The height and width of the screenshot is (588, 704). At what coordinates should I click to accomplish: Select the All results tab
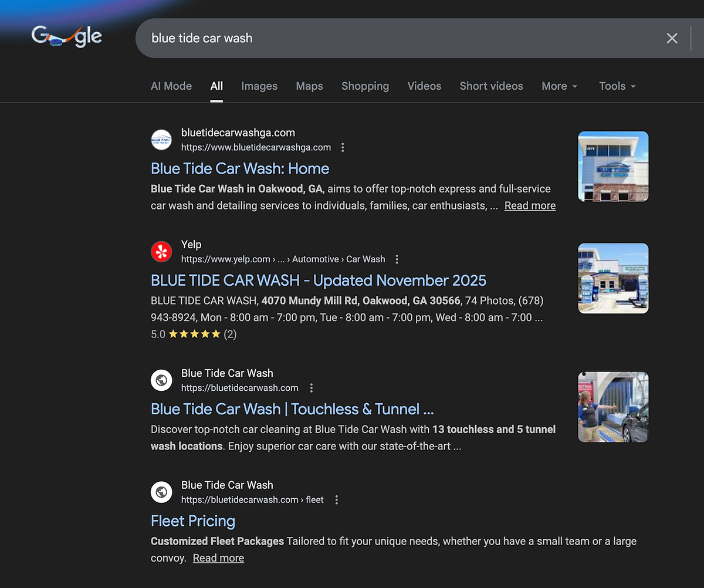(216, 86)
